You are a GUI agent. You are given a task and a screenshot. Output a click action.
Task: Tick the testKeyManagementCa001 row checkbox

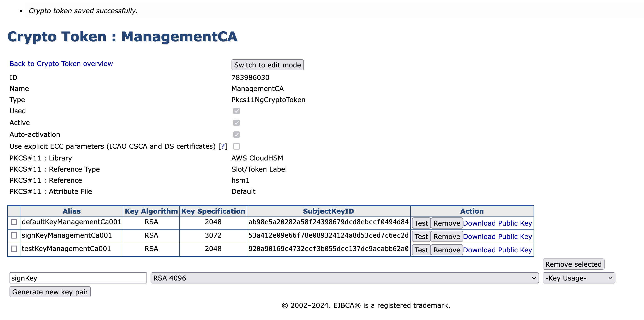14,249
